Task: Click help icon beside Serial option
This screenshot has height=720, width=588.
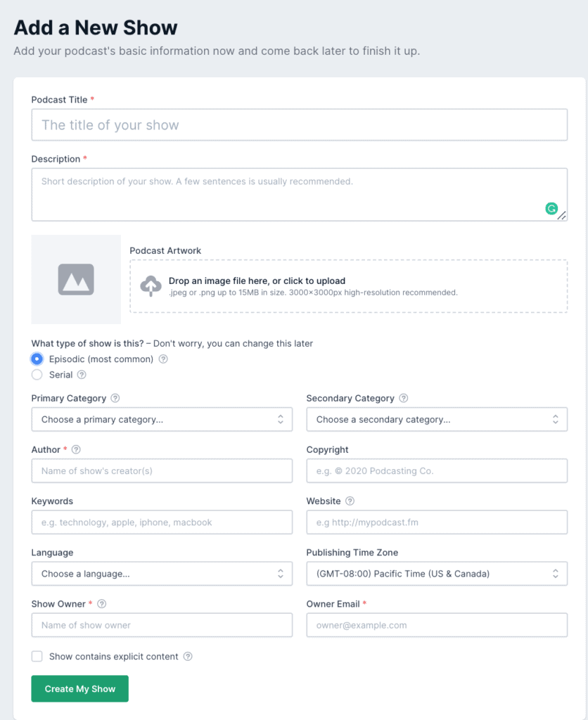Action: tap(82, 375)
